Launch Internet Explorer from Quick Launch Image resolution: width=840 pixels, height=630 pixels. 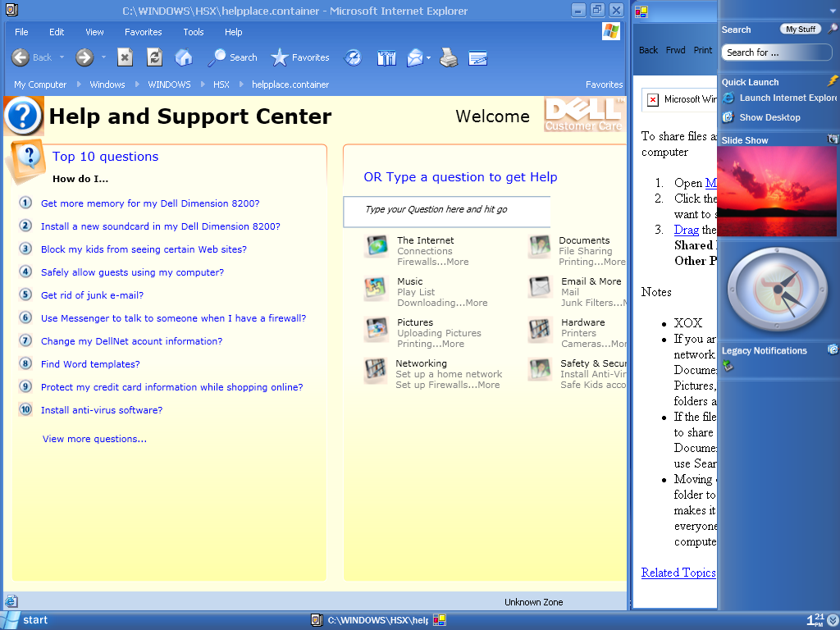781,98
